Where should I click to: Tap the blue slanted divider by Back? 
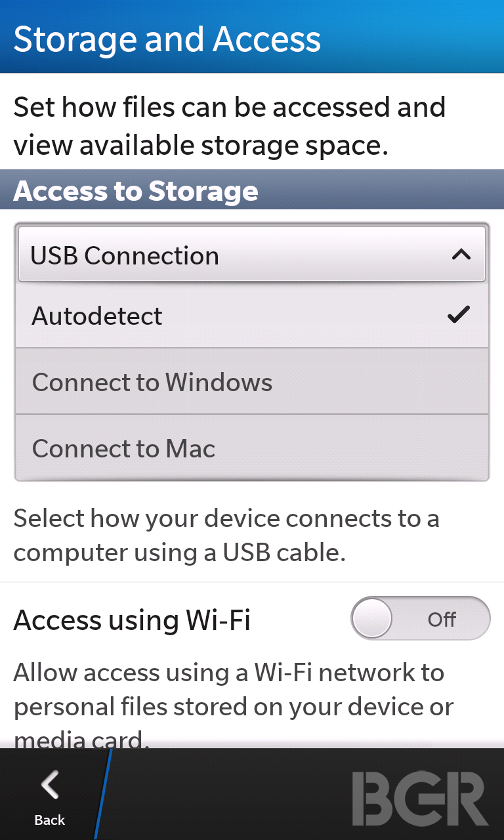click(x=103, y=794)
